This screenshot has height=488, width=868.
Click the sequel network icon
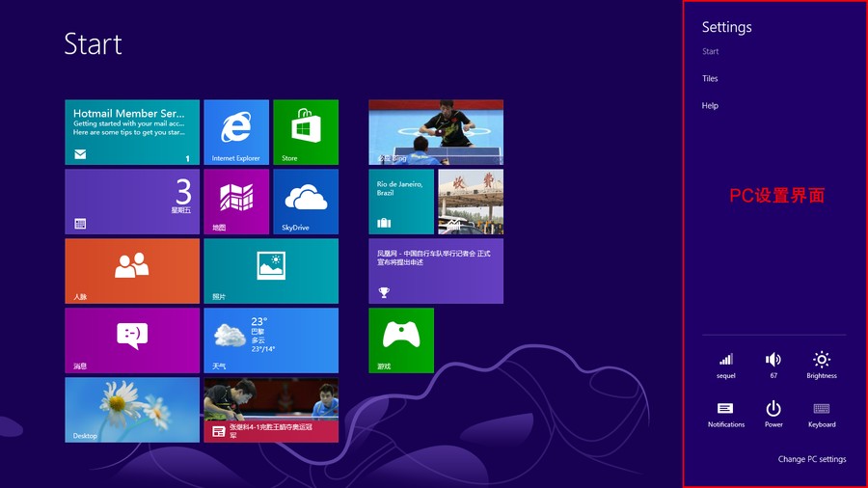click(726, 365)
